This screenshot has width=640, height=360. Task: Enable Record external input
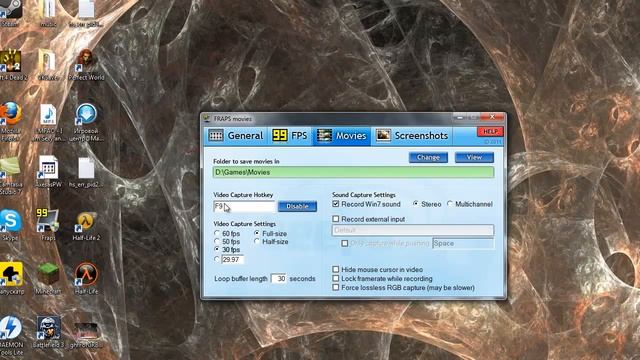point(336,219)
